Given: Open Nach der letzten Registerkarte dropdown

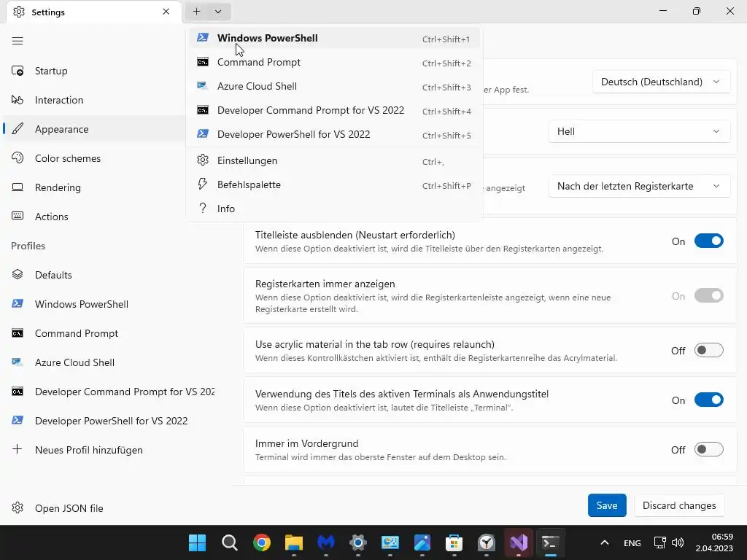Looking at the screenshot, I should pos(639,186).
